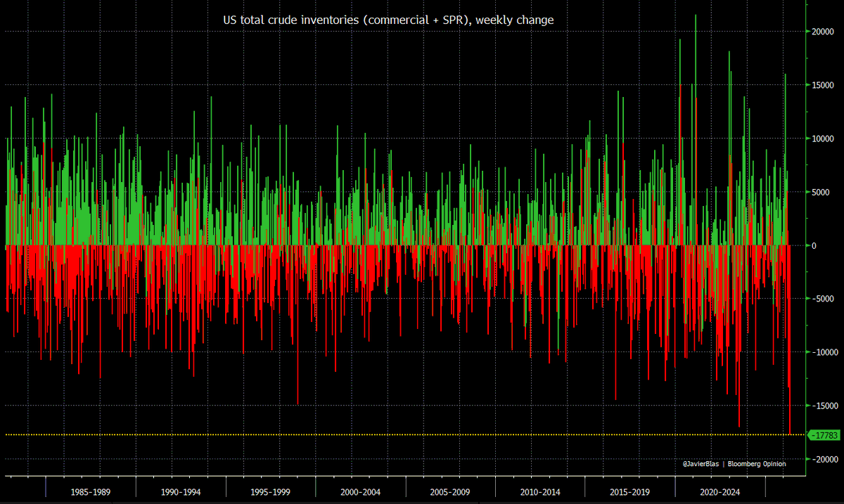Click the 15000 y-axis tick label
This screenshot has width=844, height=504.
(x=822, y=85)
